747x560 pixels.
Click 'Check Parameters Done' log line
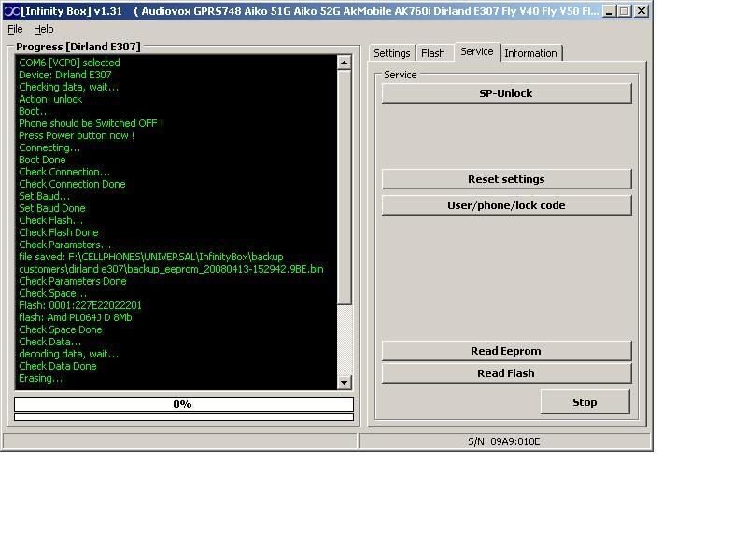click(73, 281)
